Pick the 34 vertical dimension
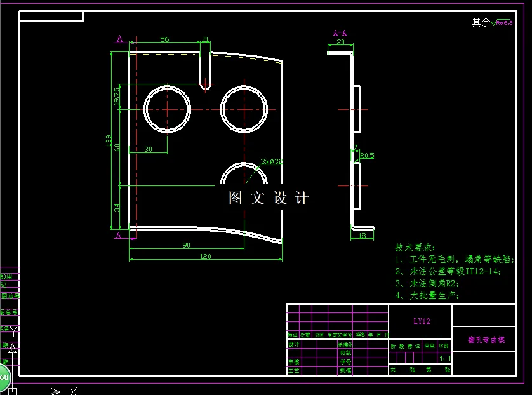 coord(117,208)
